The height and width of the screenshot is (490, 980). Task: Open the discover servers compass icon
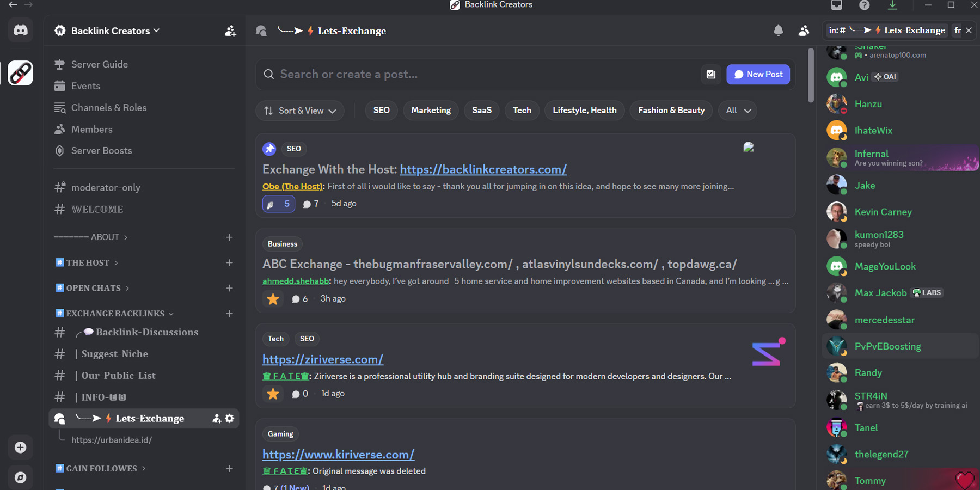(21, 477)
